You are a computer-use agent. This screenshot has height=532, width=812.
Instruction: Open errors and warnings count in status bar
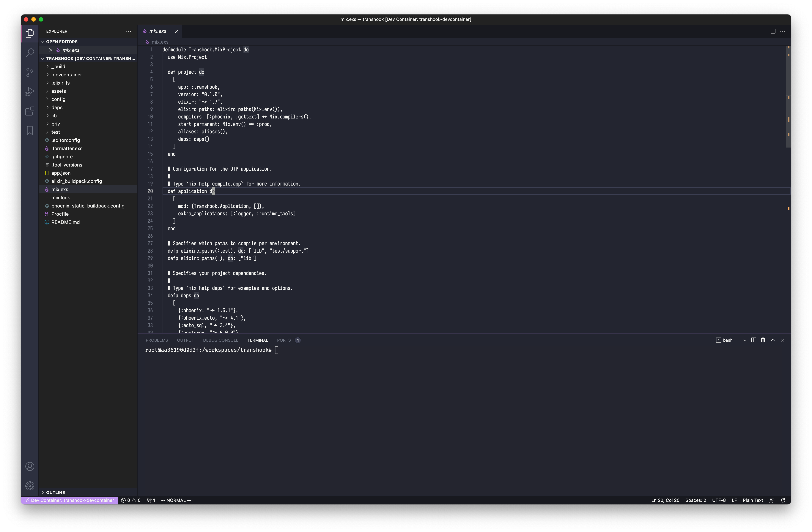pos(131,500)
